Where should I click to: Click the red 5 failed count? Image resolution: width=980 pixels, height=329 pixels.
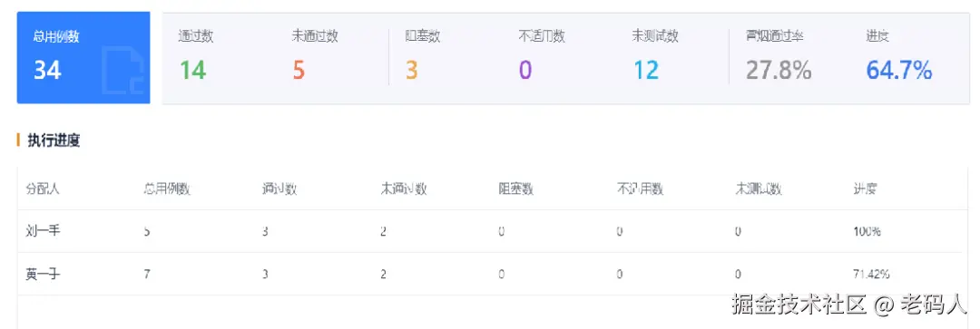click(299, 70)
